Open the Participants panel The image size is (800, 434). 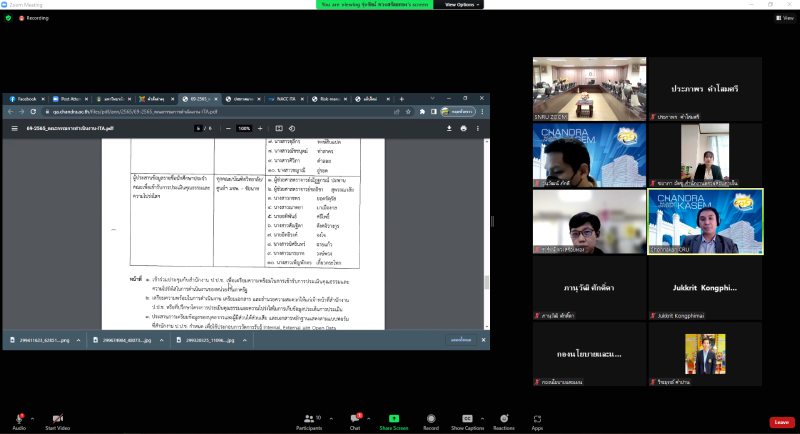pos(309,418)
